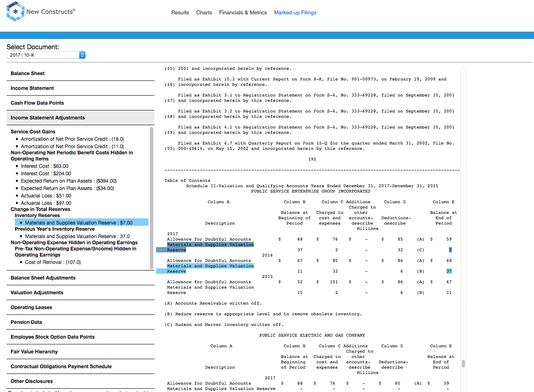Image resolution: width=534 pixels, height=392 pixels.
Task: Select Interest Cost : $204.00 item
Action: 46,174
